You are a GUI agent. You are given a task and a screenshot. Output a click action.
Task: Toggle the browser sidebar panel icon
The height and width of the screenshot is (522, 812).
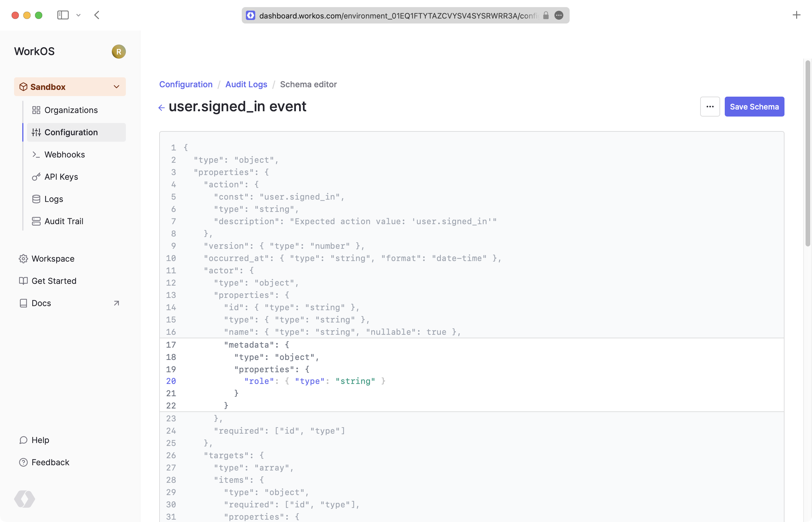[x=63, y=15]
